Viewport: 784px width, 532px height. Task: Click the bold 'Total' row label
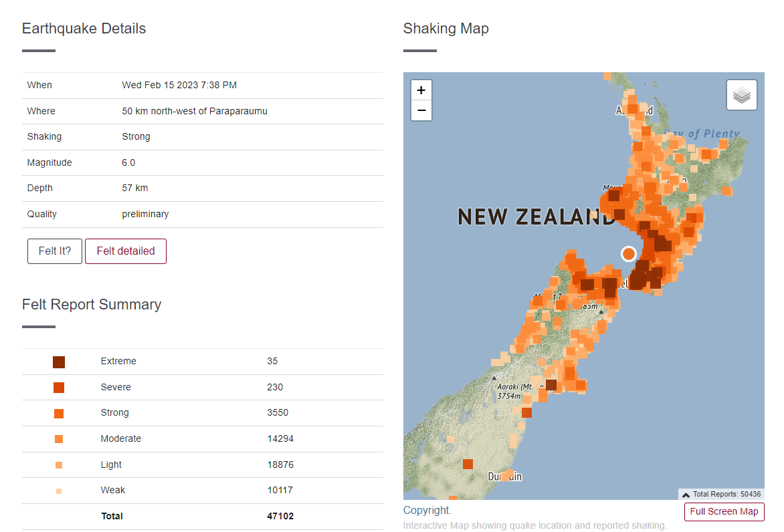click(x=112, y=516)
